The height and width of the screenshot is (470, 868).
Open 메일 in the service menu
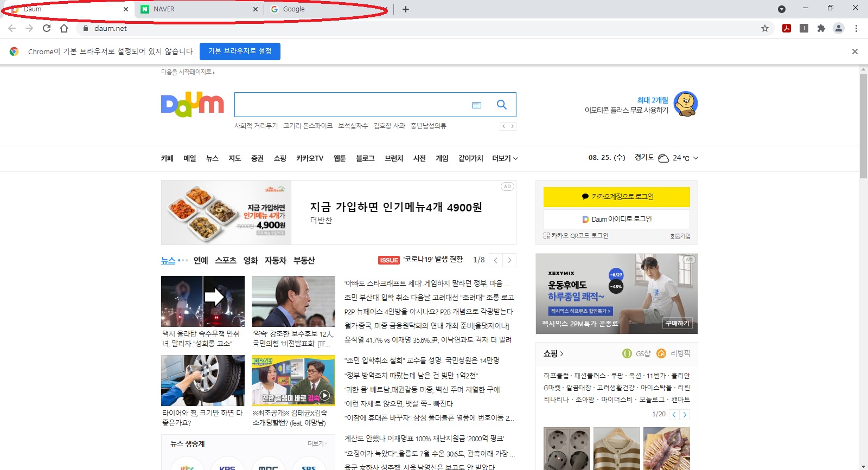(x=190, y=158)
